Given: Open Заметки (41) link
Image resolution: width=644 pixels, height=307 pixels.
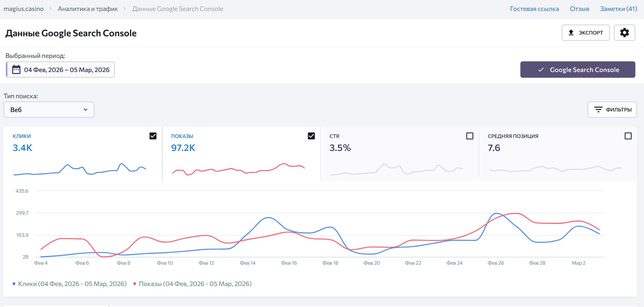Looking at the screenshot, I should tap(618, 9).
